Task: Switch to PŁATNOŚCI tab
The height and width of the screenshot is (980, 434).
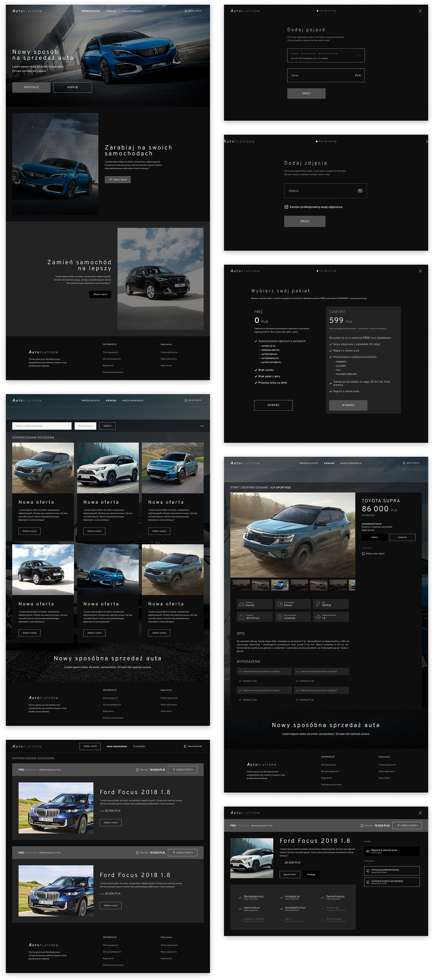Action: click(x=139, y=747)
